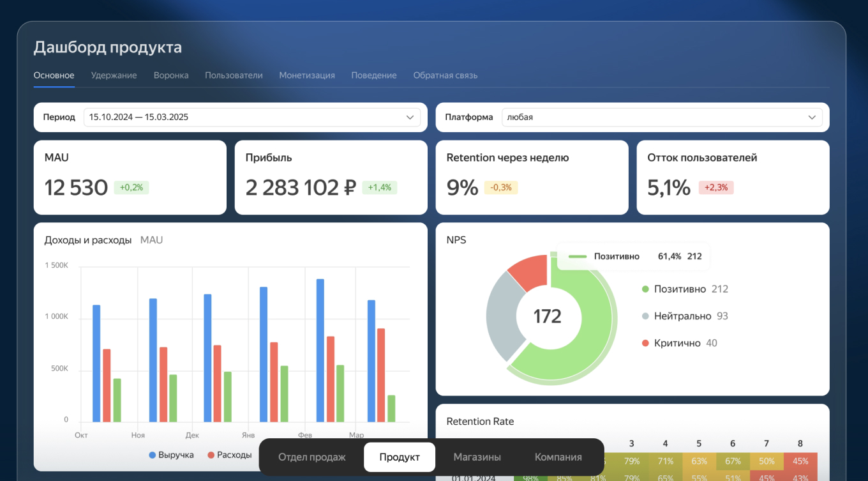This screenshot has width=868, height=481.
Task: Click the Прибыль value 2 283 102 ₽
Action: (x=301, y=188)
